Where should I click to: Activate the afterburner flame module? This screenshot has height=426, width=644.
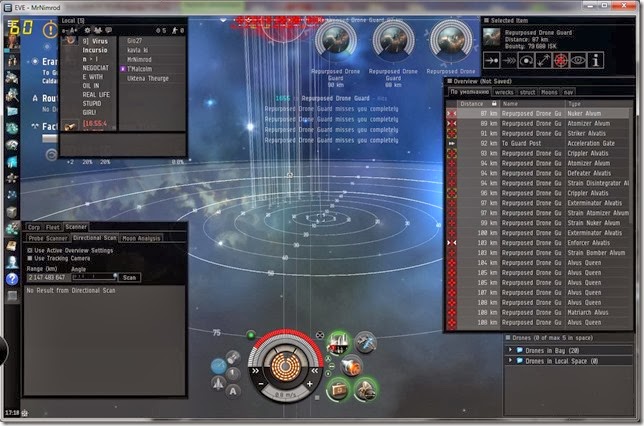point(352,366)
